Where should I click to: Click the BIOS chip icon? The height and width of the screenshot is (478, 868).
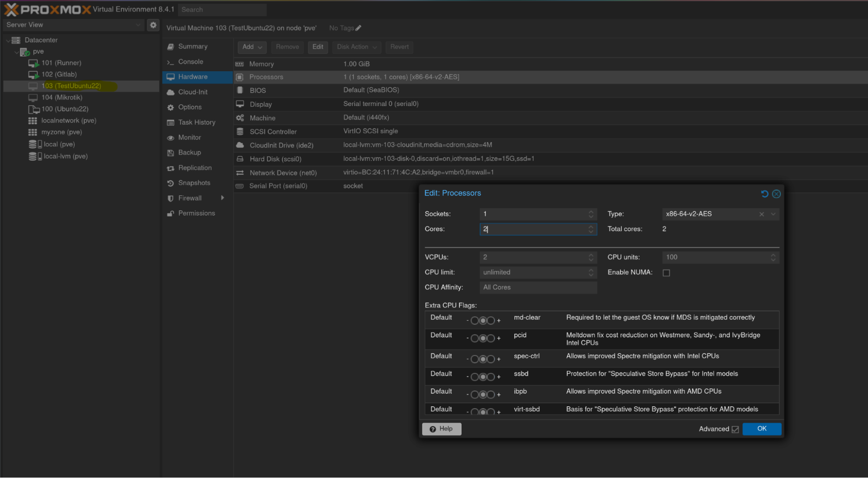pos(240,90)
